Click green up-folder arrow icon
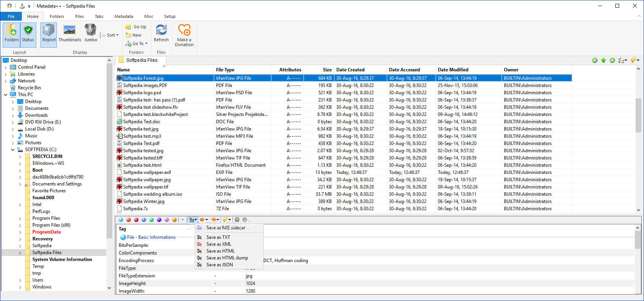Viewport: 644px width, 301px height. click(604, 60)
